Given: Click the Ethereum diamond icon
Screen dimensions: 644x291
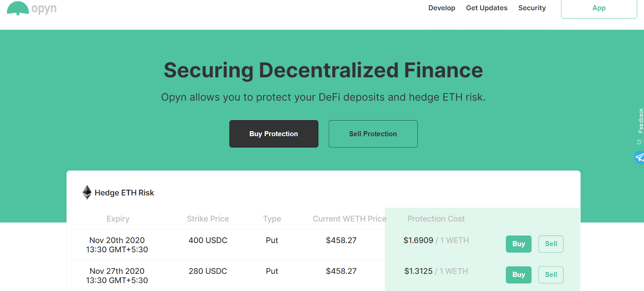Looking at the screenshot, I should pyautogui.click(x=87, y=192).
